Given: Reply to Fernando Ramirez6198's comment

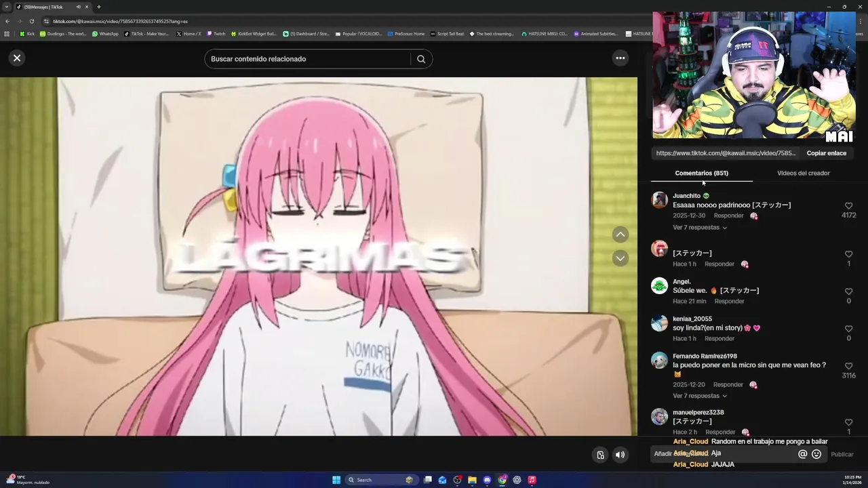Looking at the screenshot, I should tap(728, 385).
